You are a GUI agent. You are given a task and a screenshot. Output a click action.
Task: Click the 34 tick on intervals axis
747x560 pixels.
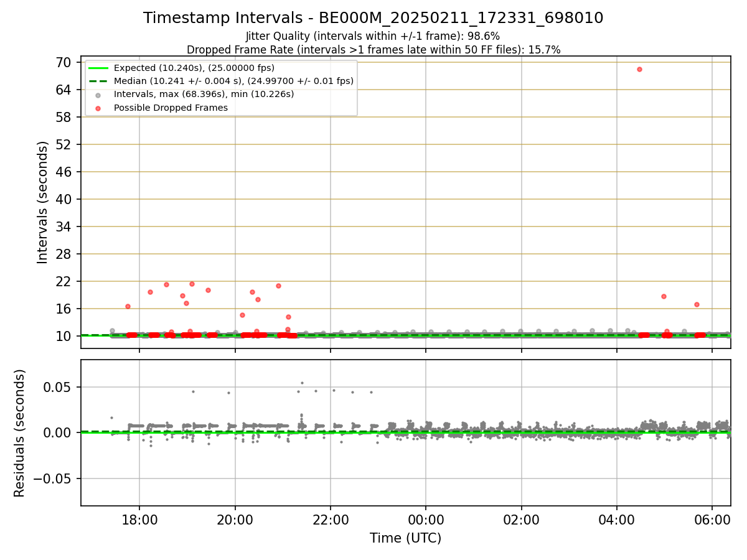point(65,226)
